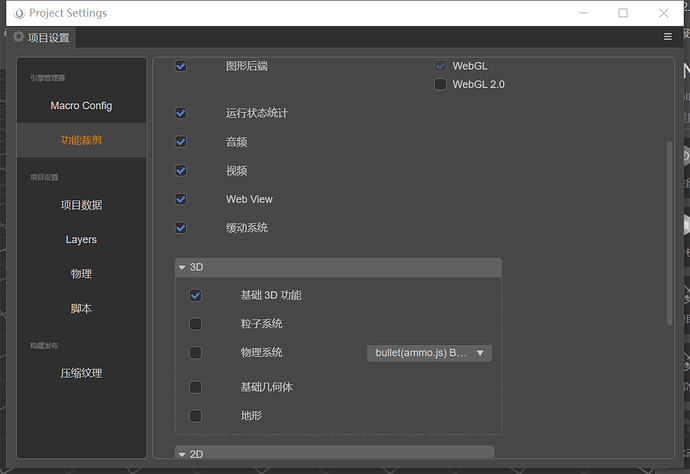Open the 项目数据 settings page
The height and width of the screenshot is (474, 690).
[81, 205]
